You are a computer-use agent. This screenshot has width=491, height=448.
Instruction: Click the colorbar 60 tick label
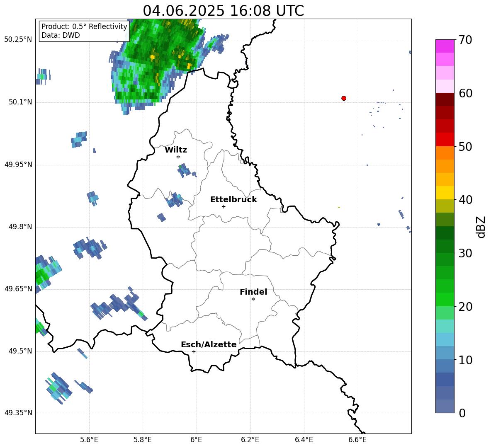pyautogui.click(x=465, y=93)
